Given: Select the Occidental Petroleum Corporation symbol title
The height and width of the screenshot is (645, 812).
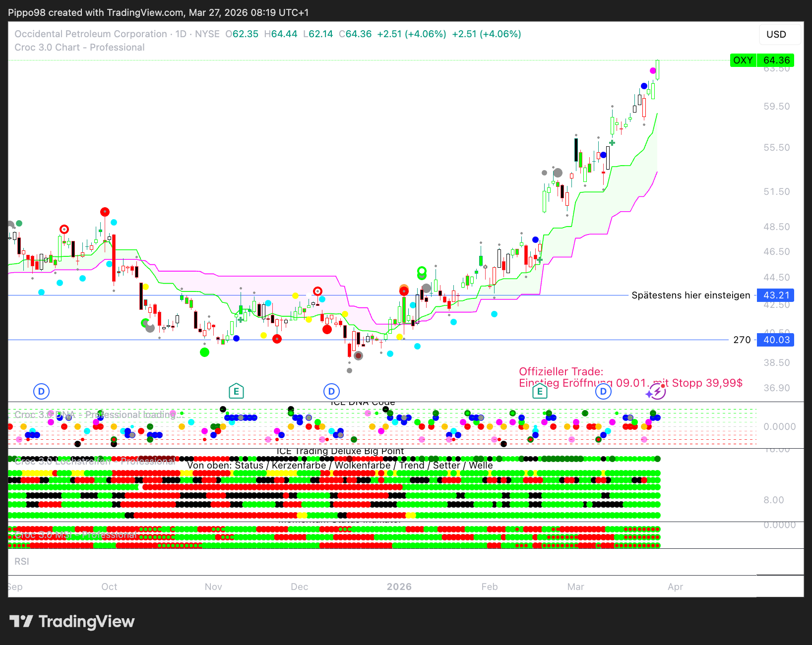Looking at the screenshot, I should [91, 34].
